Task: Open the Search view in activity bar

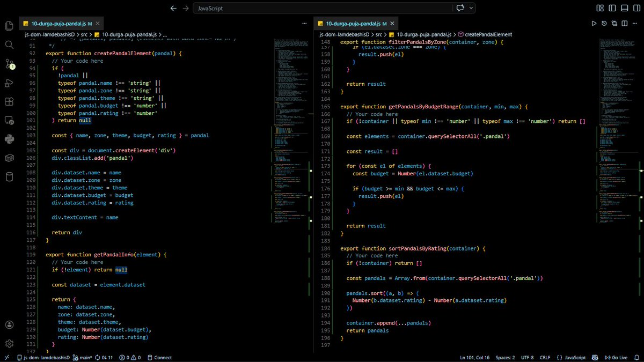Action: pos(9,45)
